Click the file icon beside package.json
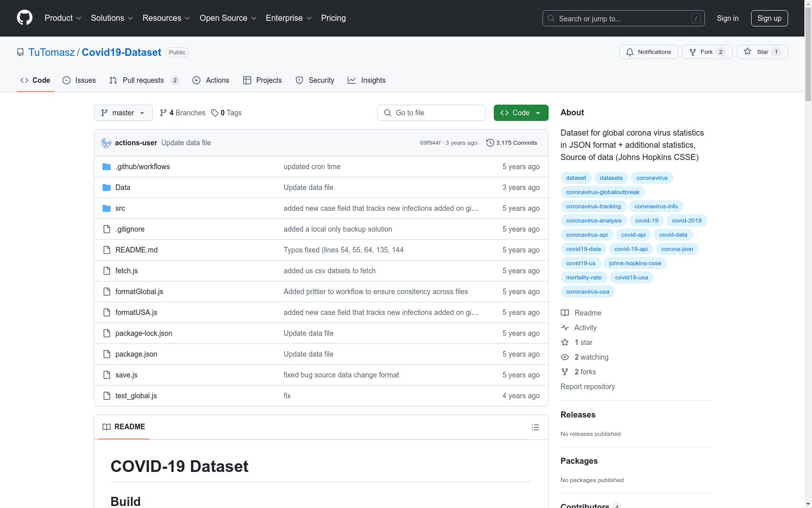The image size is (812, 508). (107, 354)
